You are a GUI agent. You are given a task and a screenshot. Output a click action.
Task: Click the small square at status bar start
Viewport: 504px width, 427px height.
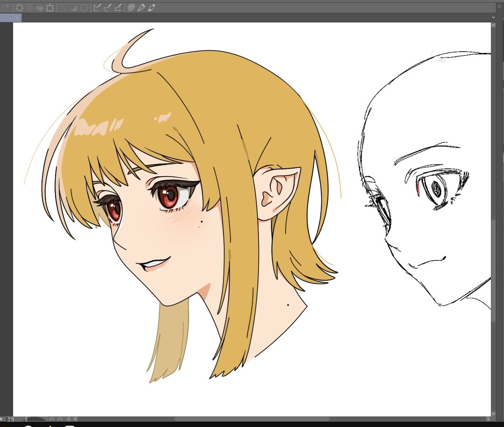click(x=1, y=419)
